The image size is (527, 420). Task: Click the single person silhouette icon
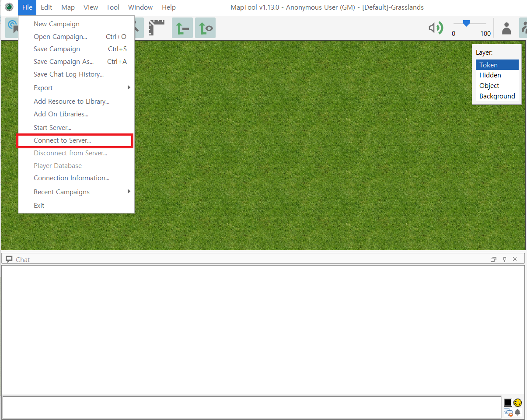[x=506, y=28]
